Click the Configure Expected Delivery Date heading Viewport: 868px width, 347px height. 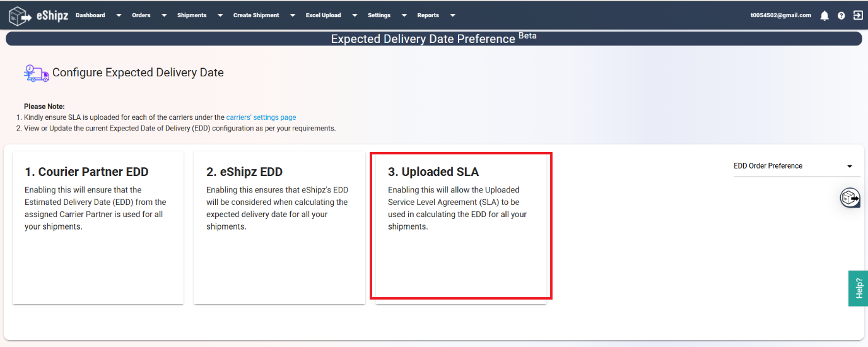[x=138, y=73]
